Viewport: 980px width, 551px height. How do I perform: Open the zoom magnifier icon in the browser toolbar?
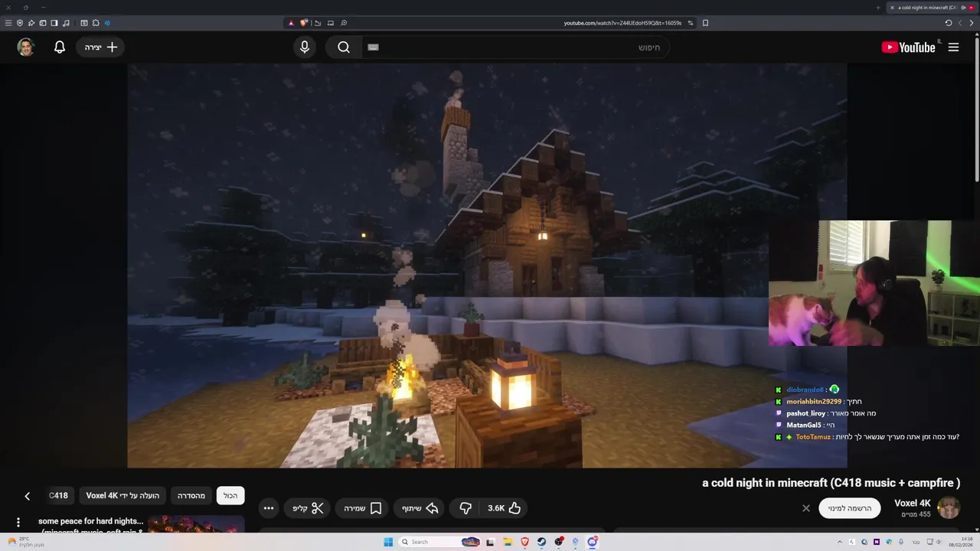344,23
